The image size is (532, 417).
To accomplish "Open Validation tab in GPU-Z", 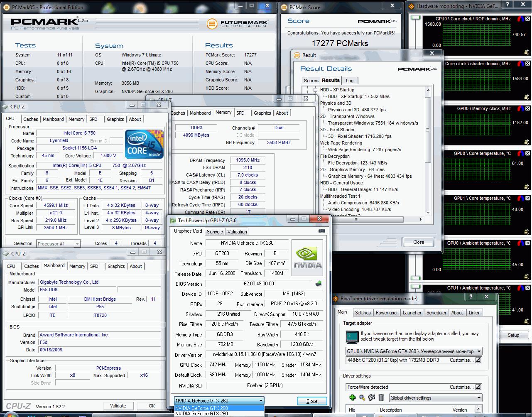I will [x=237, y=232].
